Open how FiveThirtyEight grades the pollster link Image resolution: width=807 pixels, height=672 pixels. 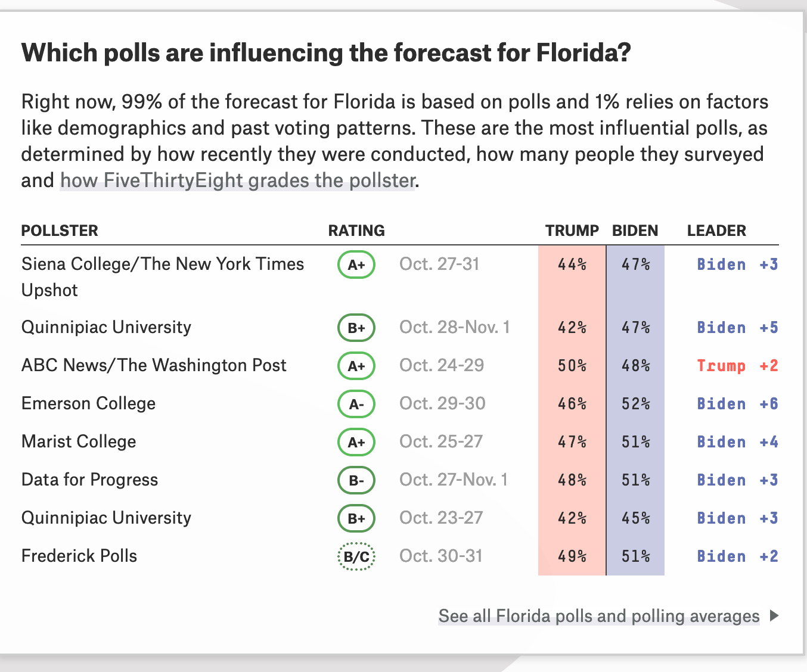pos(237,180)
